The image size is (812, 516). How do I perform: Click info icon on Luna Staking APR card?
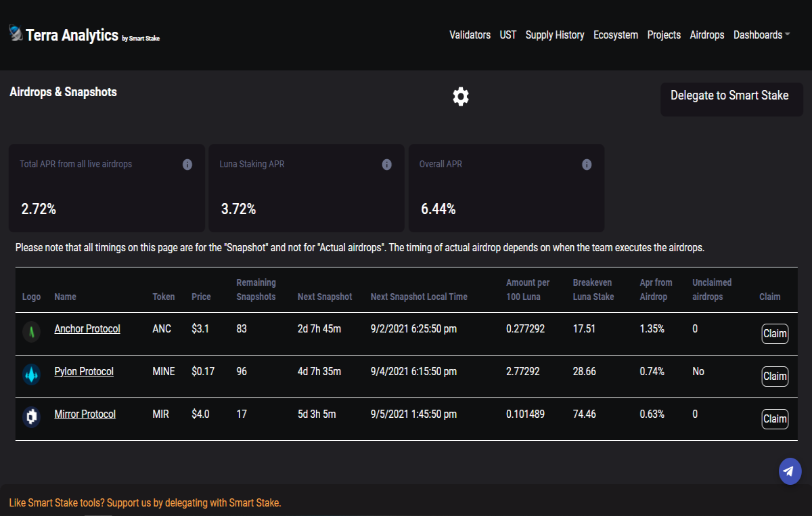pos(387,165)
